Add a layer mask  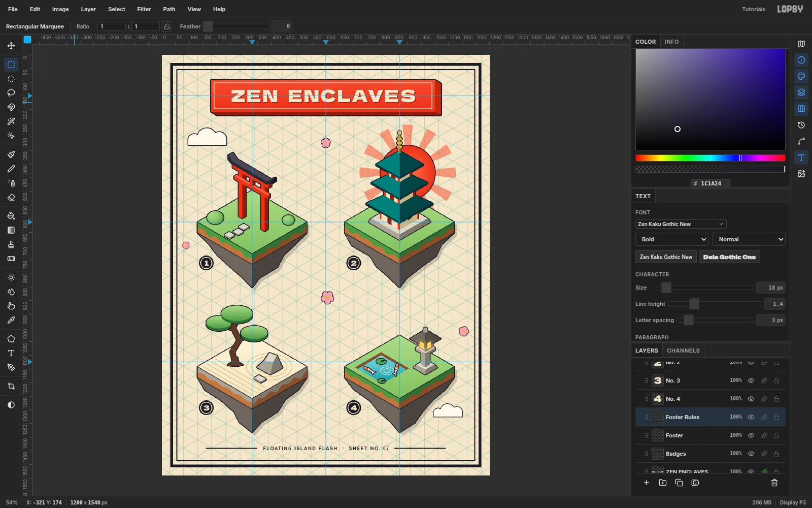[695, 483]
